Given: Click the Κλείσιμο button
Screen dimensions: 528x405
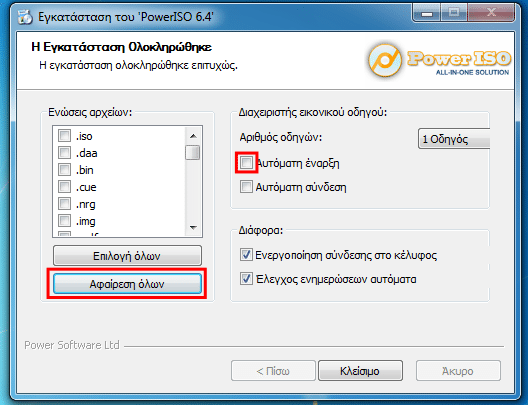Looking at the screenshot, I should [360, 371].
